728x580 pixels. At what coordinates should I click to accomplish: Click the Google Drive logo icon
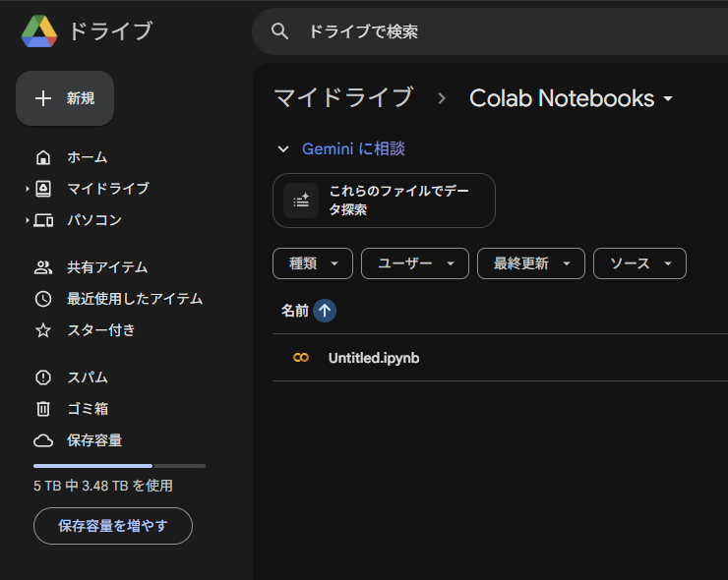39,31
